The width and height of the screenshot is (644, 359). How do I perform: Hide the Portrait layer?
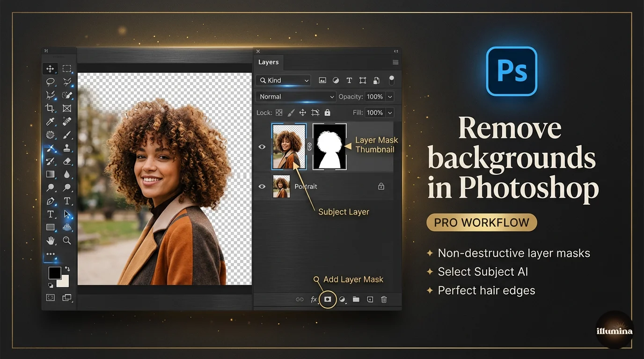coord(262,186)
